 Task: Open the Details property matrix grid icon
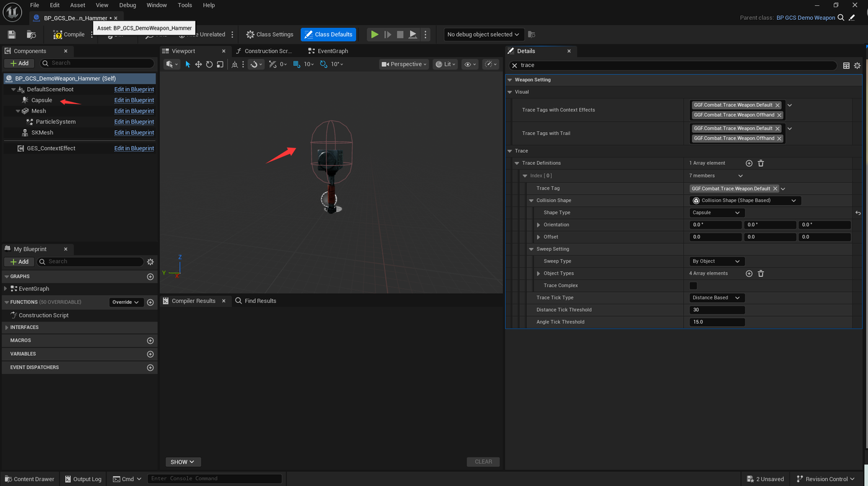(846, 65)
